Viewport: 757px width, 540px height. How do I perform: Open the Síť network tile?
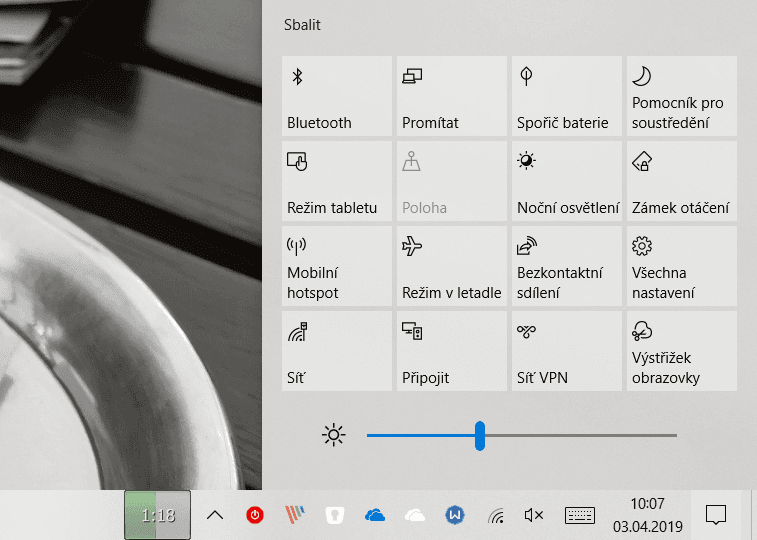point(336,351)
